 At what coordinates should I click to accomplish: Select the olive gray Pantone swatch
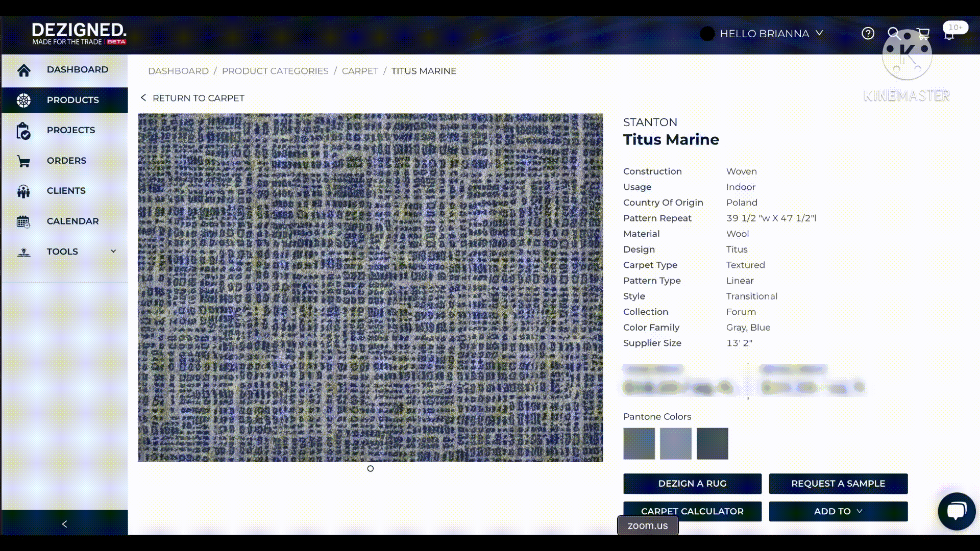[639, 443]
